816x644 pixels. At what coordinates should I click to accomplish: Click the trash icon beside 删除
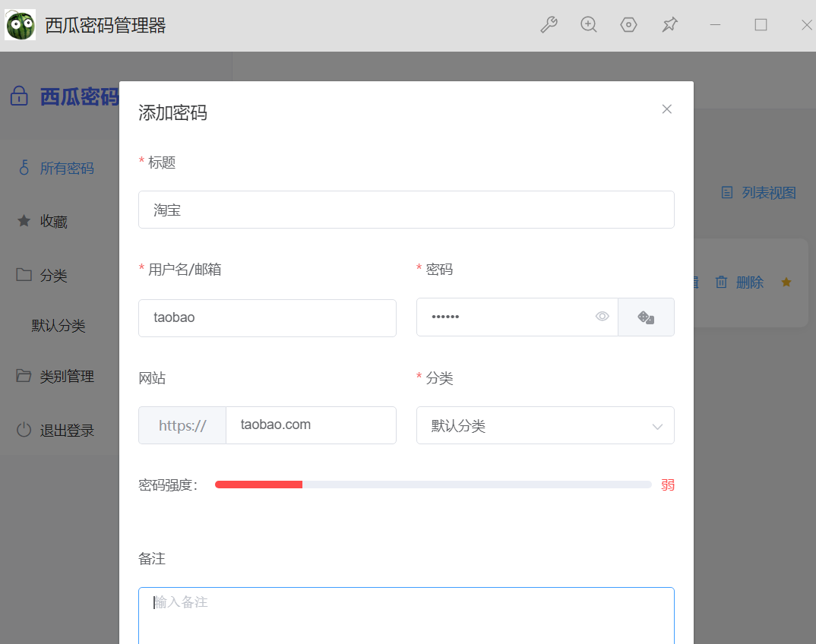tap(721, 282)
